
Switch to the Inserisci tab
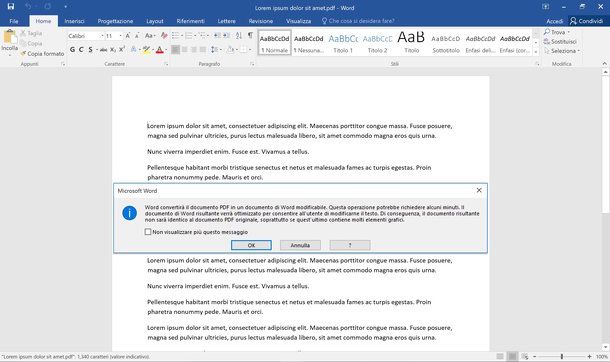tap(74, 21)
